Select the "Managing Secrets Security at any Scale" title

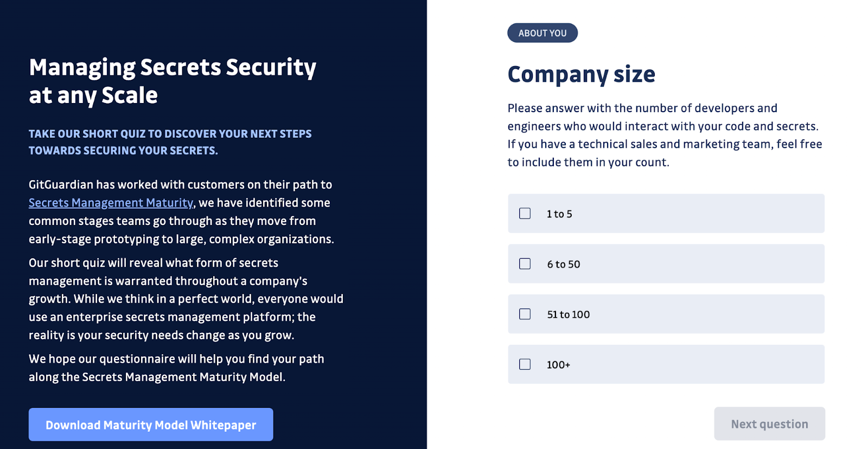tap(173, 80)
